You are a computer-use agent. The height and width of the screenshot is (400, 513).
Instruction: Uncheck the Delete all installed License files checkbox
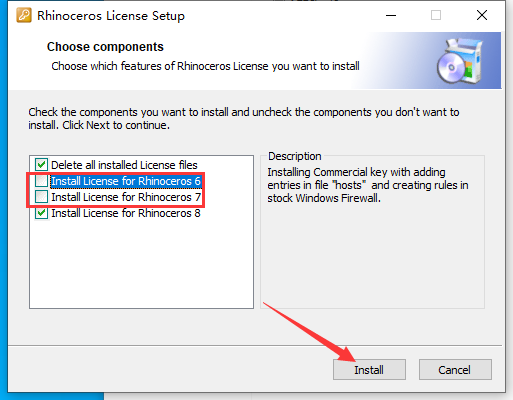point(41,165)
